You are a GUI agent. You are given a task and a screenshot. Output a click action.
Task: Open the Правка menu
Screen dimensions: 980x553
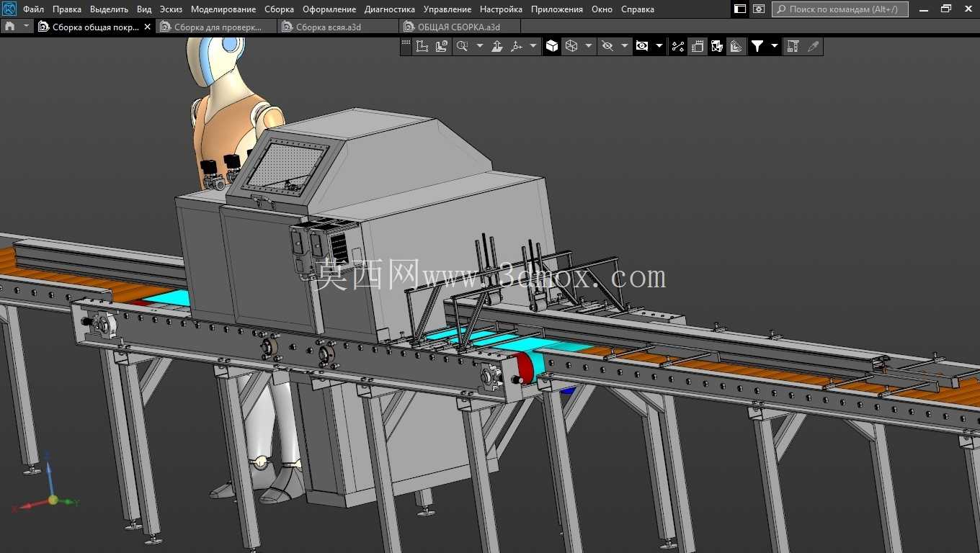point(67,9)
